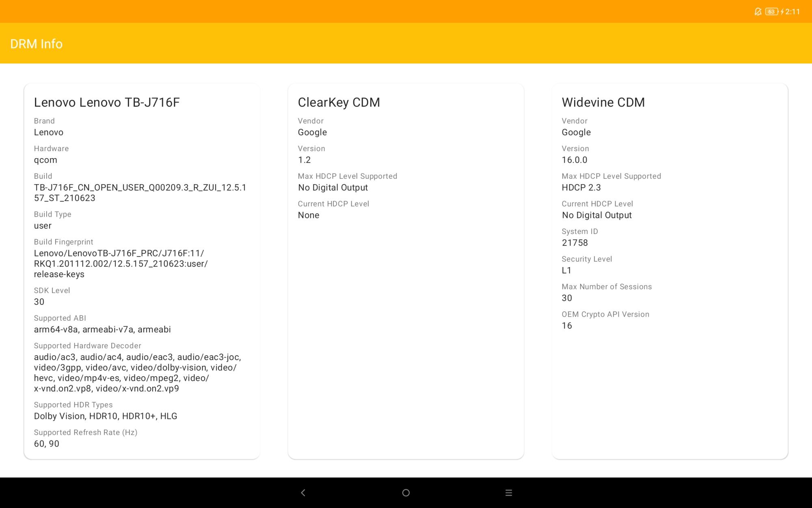Tap the Supported Refresh Rate 60, 90 value
This screenshot has height=508, width=812.
coord(46,444)
